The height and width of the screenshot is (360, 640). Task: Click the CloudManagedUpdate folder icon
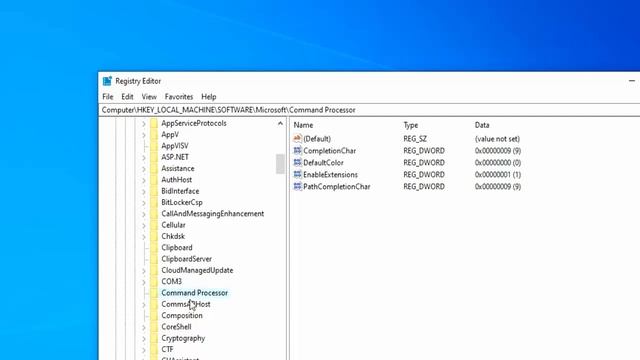click(x=154, y=270)
